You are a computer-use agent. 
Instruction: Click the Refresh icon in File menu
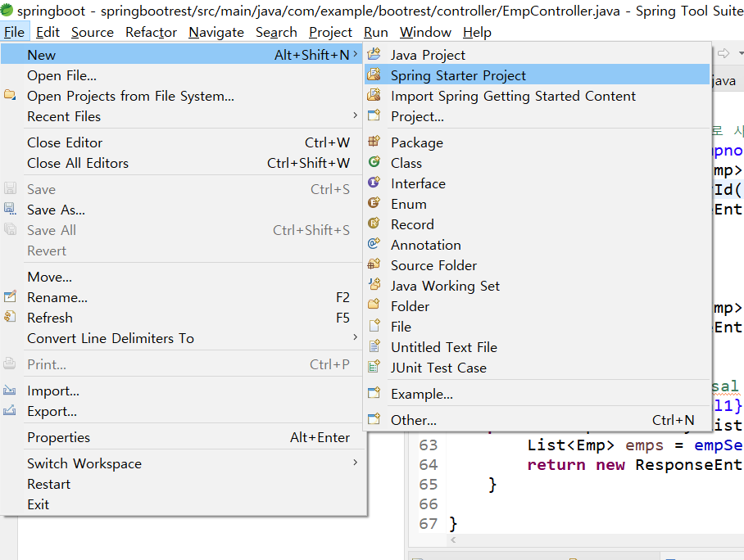click(10, 317)
